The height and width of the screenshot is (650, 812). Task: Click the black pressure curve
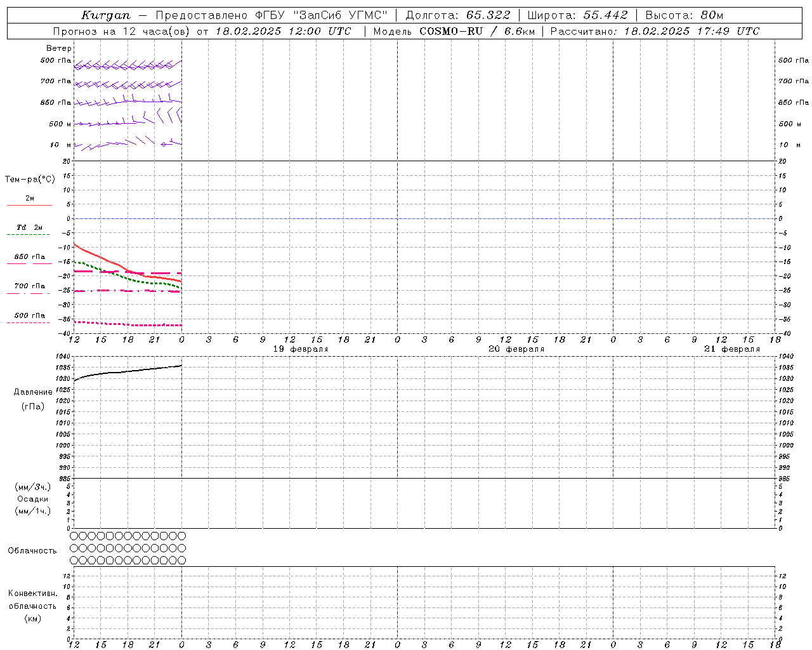(x=127, y=371)
